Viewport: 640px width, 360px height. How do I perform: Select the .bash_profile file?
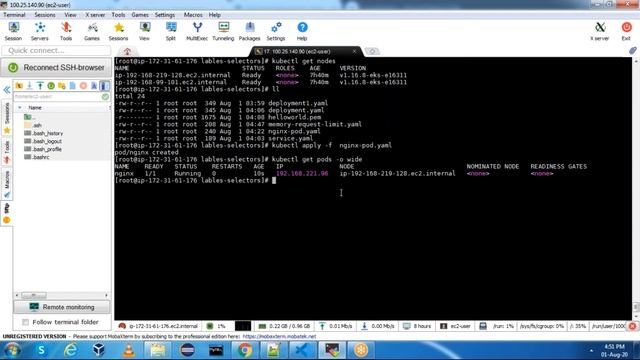(x=43, y=149)
